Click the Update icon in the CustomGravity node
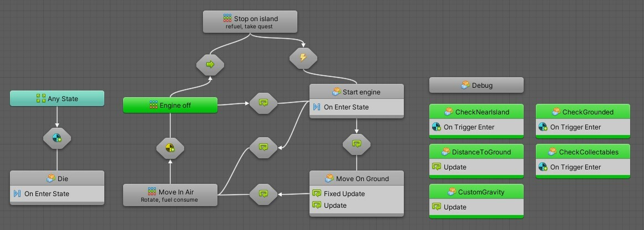Screen dimensions: 644x230 [436, 207]
